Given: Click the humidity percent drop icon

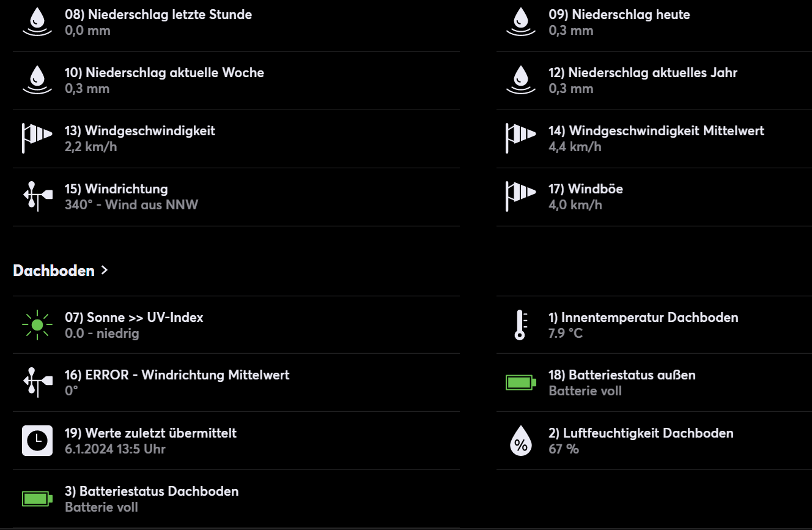Looking at the screenshot, I should (520, 441).
